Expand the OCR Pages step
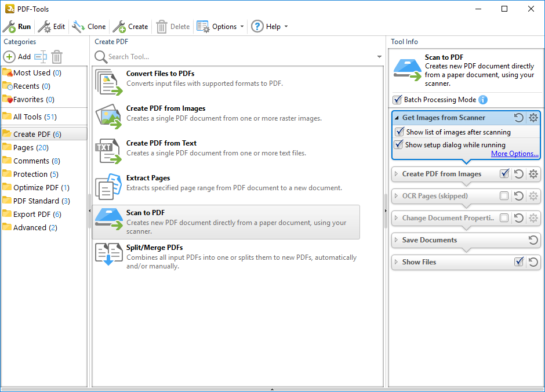Image resolution: width=545 pixels, height=392 pixels. [396, 196]
